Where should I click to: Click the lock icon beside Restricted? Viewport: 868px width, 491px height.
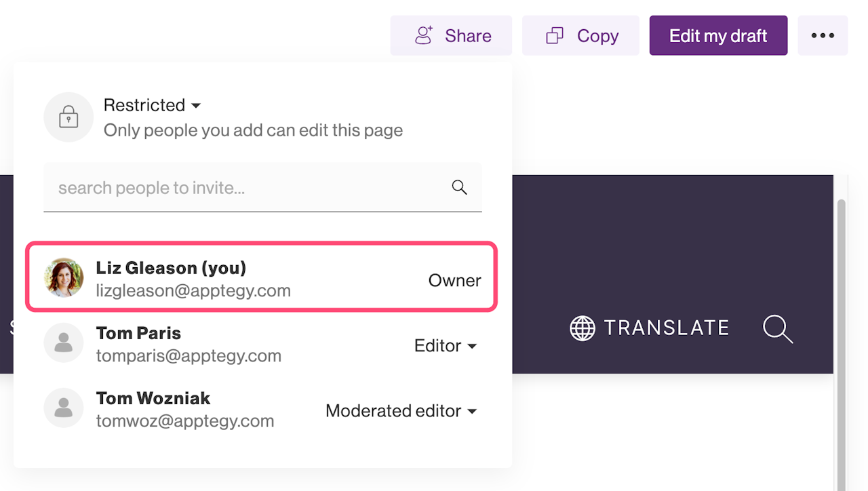pyautogui.click(x=68, y=117)
